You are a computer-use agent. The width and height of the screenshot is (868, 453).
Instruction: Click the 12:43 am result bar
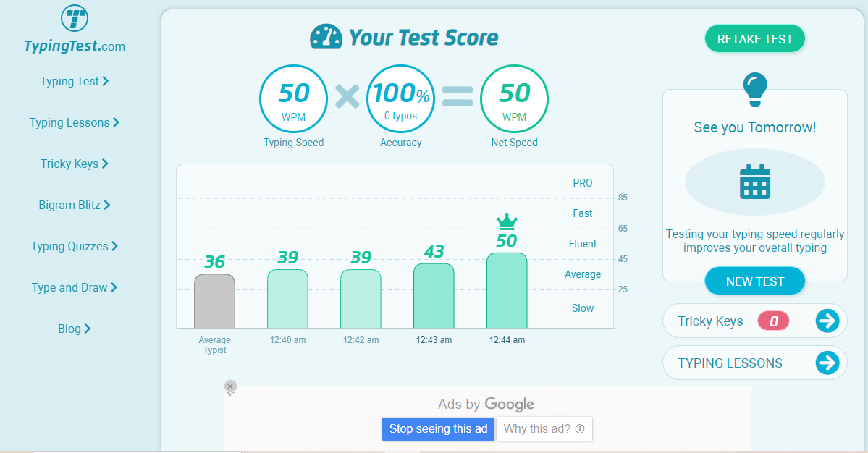tap(434, 295)
